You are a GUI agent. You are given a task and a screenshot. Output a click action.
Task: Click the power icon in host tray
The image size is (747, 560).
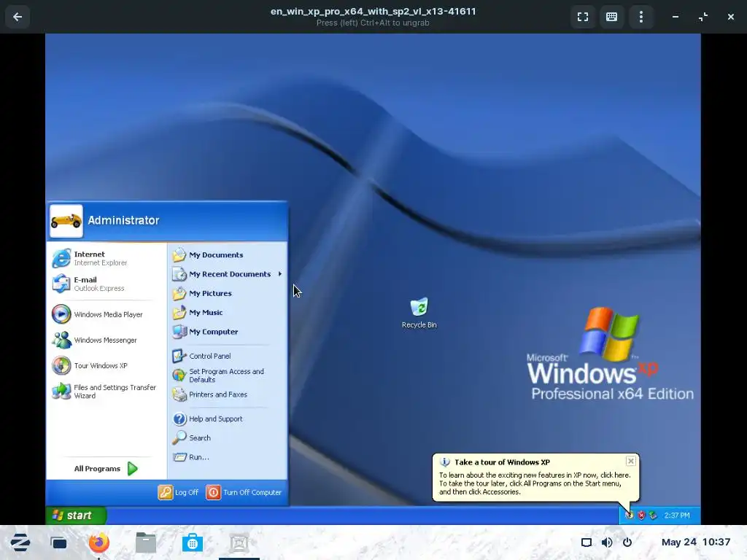(627, 542)
